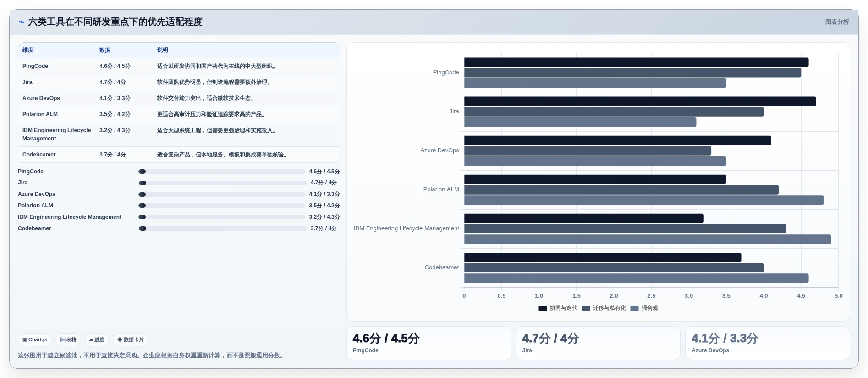The width and height of the screenshot is (868, 378).
Task: Click the PingCode progress bar
Action: [x=222, y=172]
